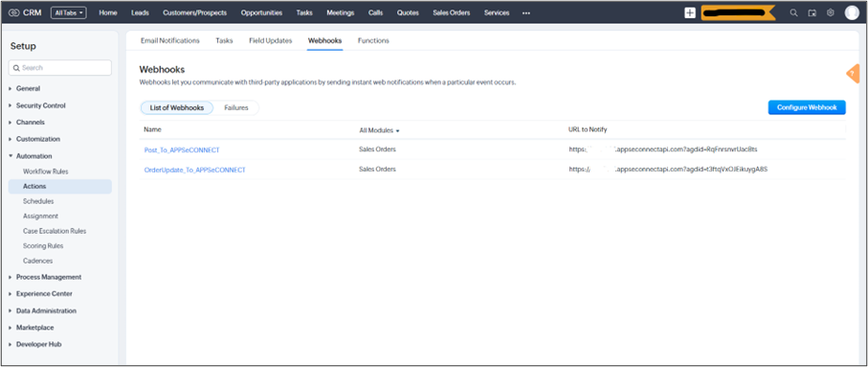Screen dimensions: 868x367
Task: Open Workflow Rules in sidebar
Action: 46,172
